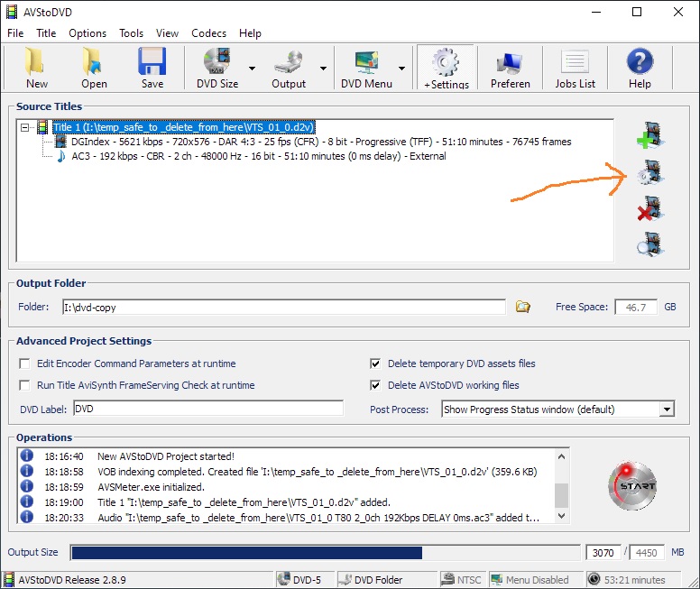This screenshot has width=700, height=589.
Task: Click the Operations log scroll down arrow
Action: click(562, 516)
